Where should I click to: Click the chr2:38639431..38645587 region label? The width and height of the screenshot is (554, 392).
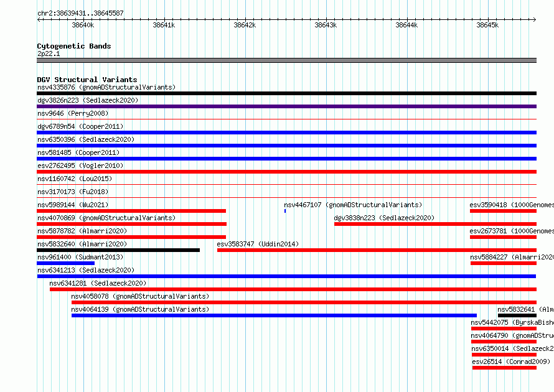point(80,13)
